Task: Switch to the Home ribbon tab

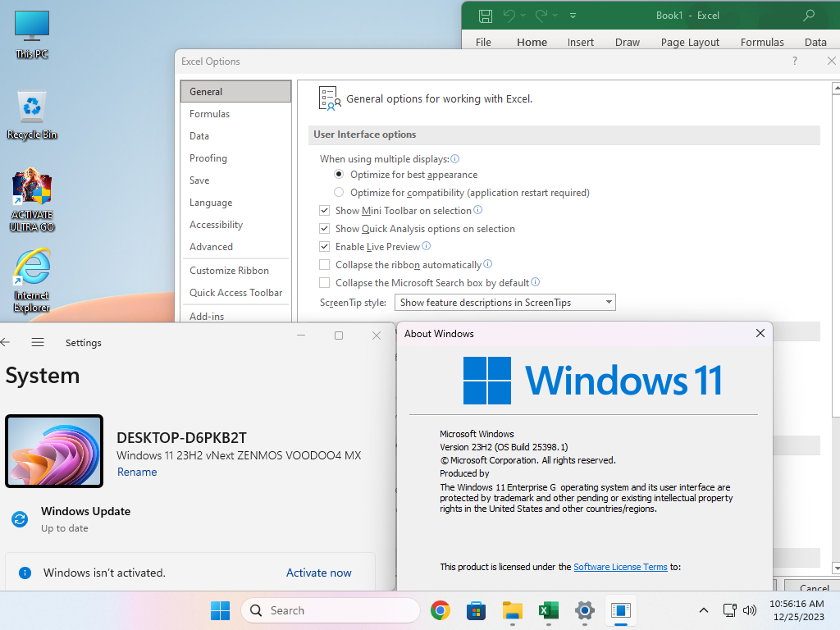Action: [x=532, y=42]
